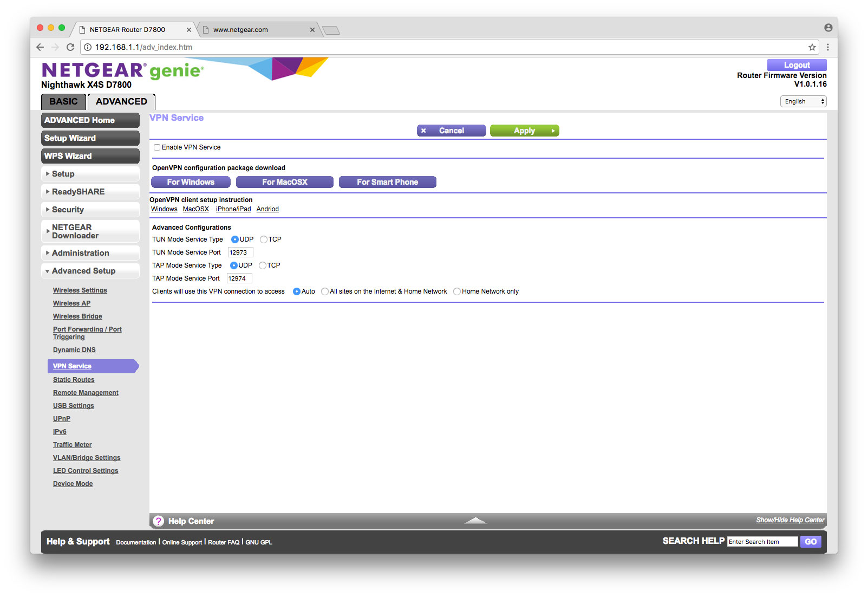Collapse the Advanced Setup section
Image resolution: width=868 pixels, height=597 pixels.
[x=90, y=271]
